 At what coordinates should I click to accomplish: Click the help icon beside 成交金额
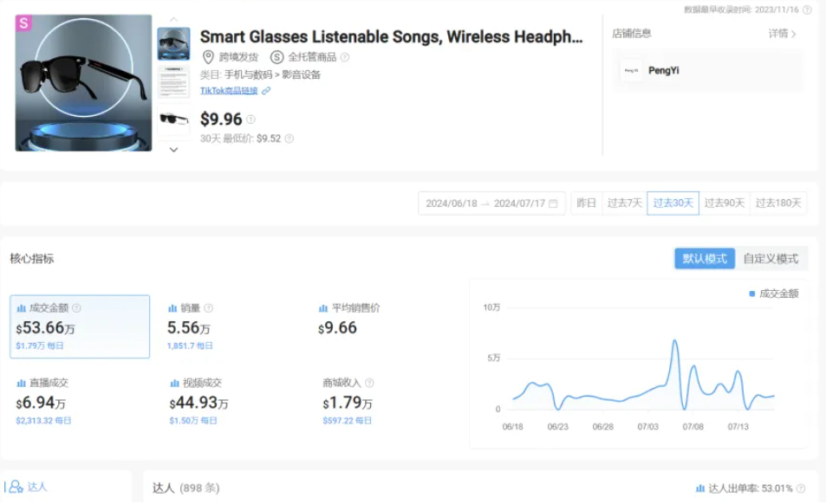point(76,307)
